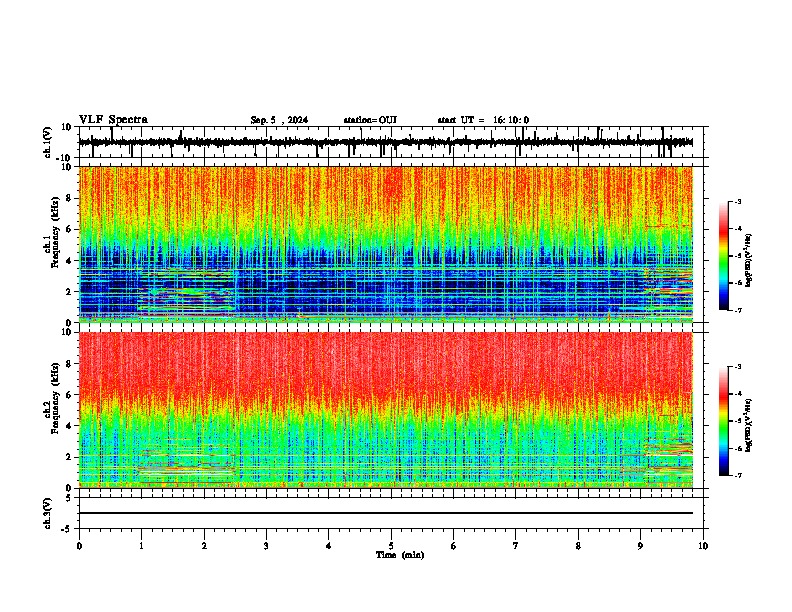Click time axis tick label '7'
Screen dimensions: 792x612
tap(516, 546)
